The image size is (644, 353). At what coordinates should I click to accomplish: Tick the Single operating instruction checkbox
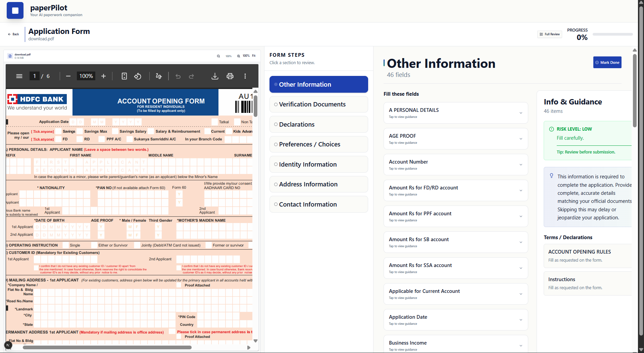66,245
